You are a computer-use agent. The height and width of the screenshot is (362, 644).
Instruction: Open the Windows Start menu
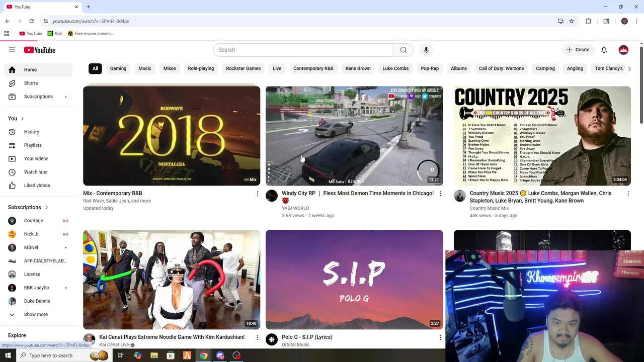(x=8, y=355)
